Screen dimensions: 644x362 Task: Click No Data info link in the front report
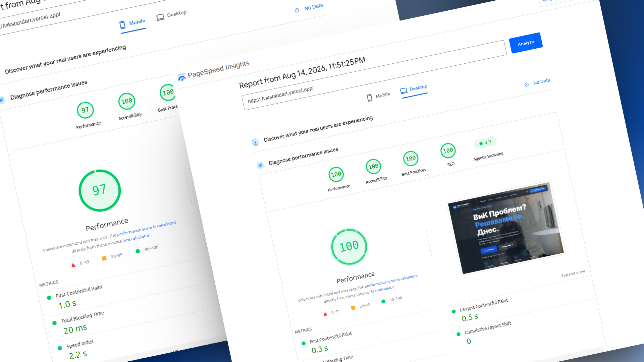537,83
